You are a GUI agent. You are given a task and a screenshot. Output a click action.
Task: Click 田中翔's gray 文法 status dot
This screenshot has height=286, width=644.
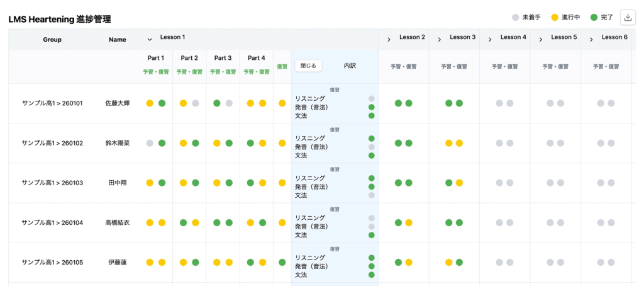tap(371, 195)
